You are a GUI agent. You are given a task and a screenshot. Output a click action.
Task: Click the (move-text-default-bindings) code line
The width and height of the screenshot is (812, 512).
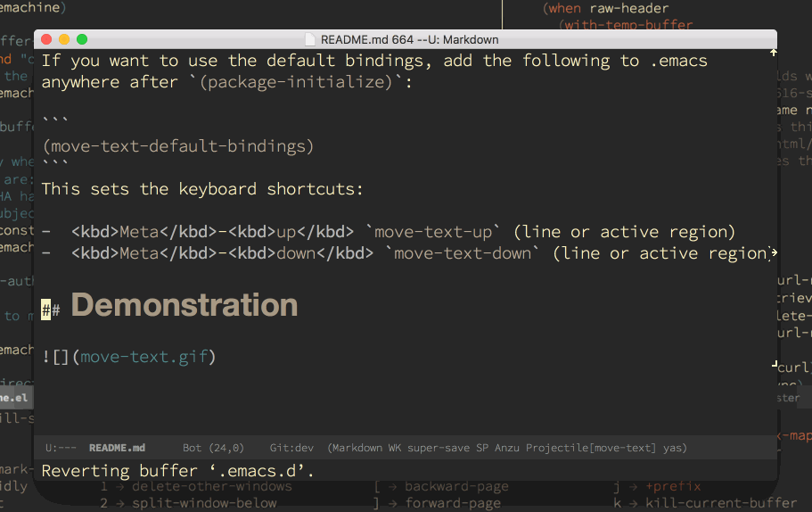coord(178,146)
